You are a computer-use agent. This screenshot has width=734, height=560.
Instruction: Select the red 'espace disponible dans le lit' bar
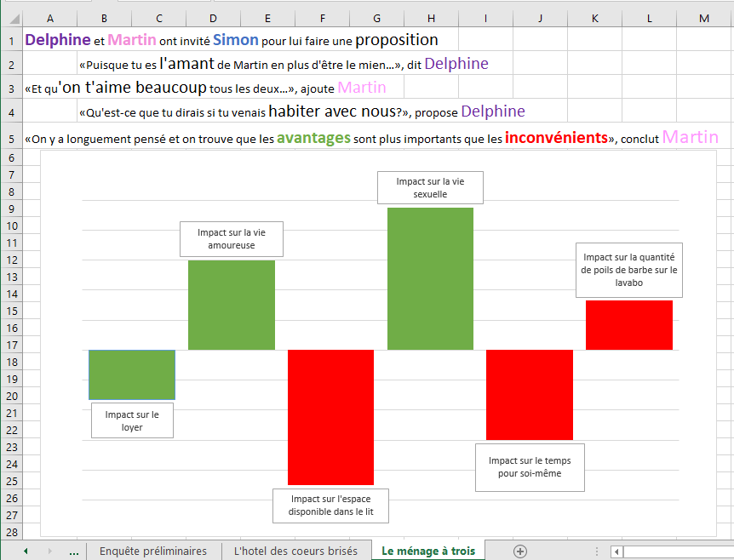pyautogui.click(x=330, y=417)
